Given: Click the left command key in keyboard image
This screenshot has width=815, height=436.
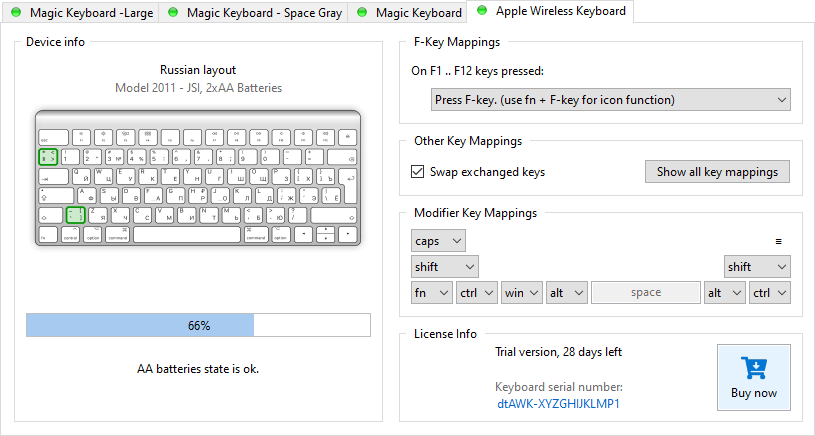Looking at the screenshot, I should coord(118,234).
